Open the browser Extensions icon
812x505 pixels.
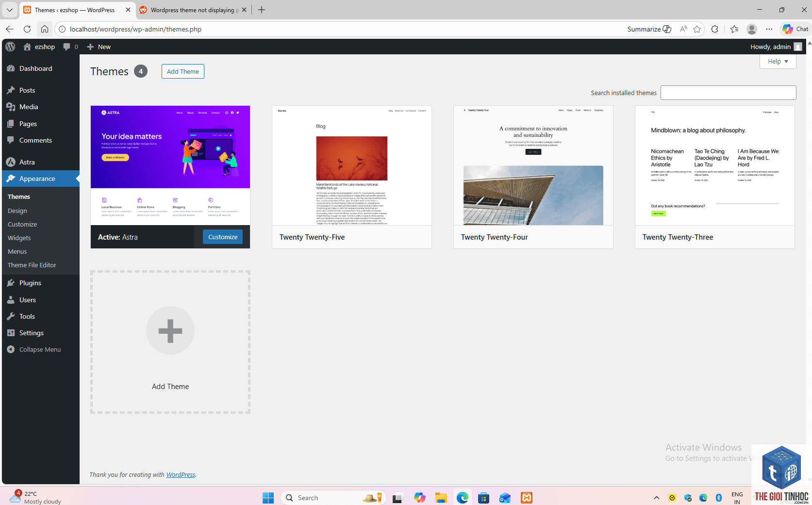coord(714,29)
